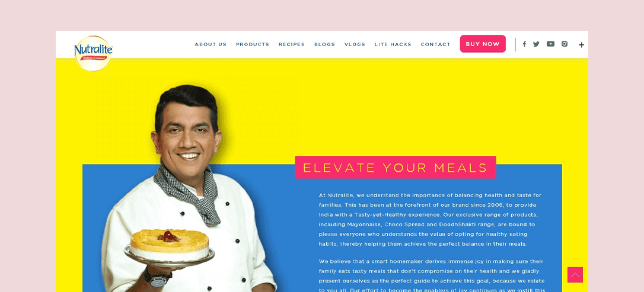This screenshot has width=644, height=292.
Task: Open the Twitter social icon
Action: pos(536,44)
